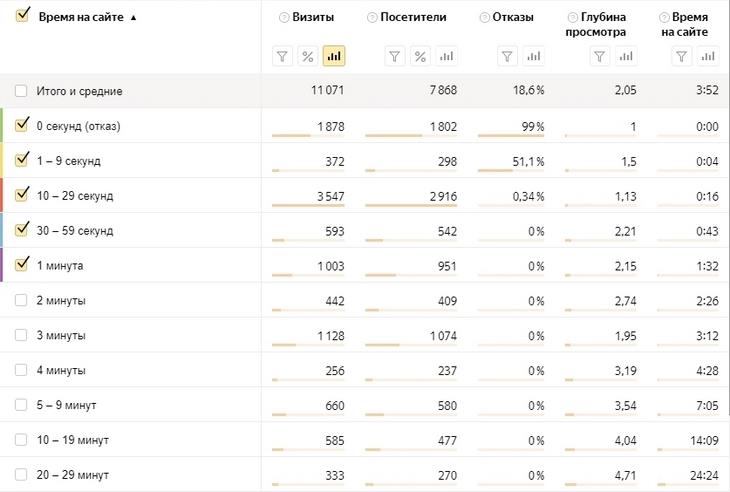The width and height of the screenshot is (730, 492).
Task: Click purple color marker of 1 минута row
Action: 2,265
